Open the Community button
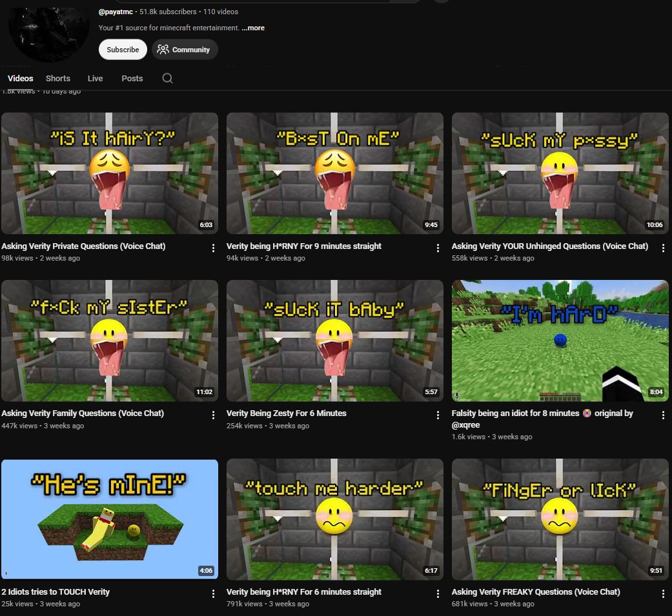Viewport: 672px width, 616px height. click(184, 50)
